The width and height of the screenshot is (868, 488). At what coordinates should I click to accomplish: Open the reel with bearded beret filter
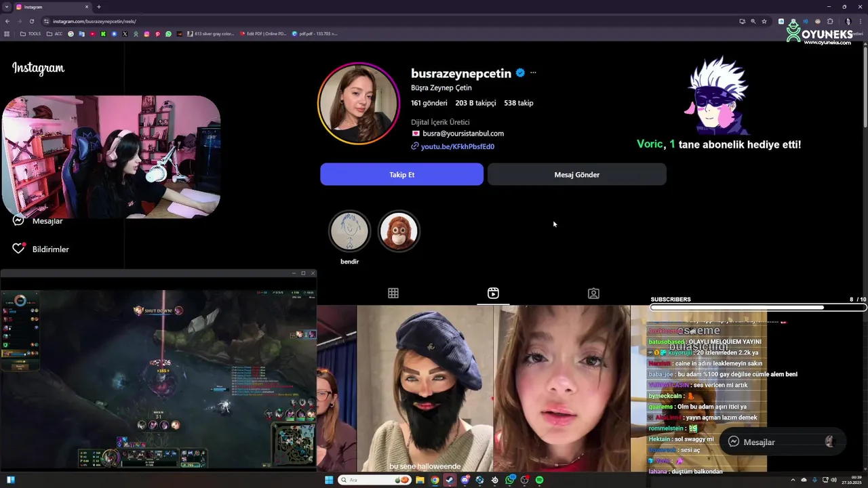[x=425, y=388]
